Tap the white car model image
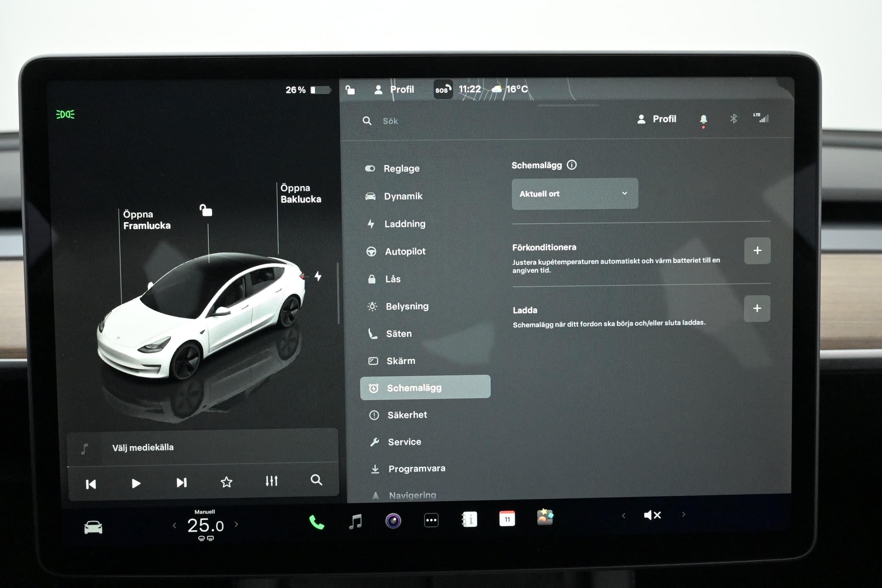882x588 pixels. [201, 317]
